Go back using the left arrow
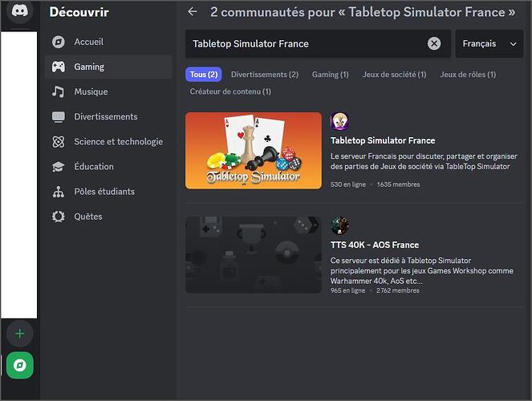This screenshot has width=532, height=401. [x=193, y=12]
